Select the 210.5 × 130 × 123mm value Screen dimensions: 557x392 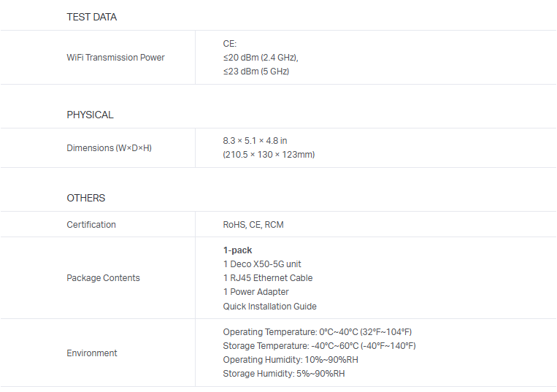tap(269, 155)
